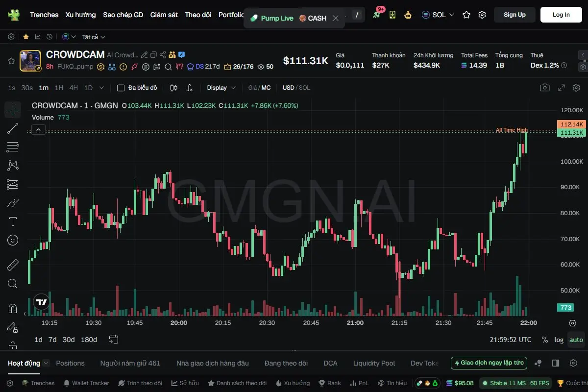Open Wallet Tracker in bottom bar
588x392 pixels.
tap(86, 383)
